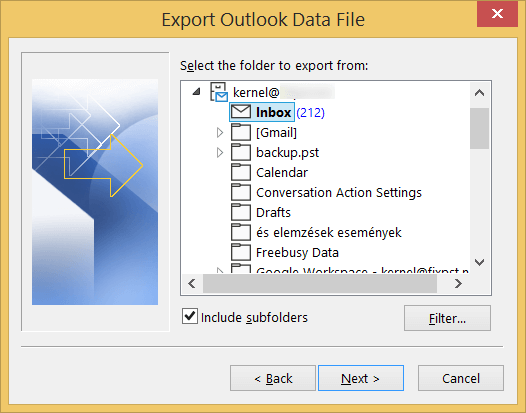Click the backup.pst folder icon
This screenshot has width=526, height=413.
(241, 152)
